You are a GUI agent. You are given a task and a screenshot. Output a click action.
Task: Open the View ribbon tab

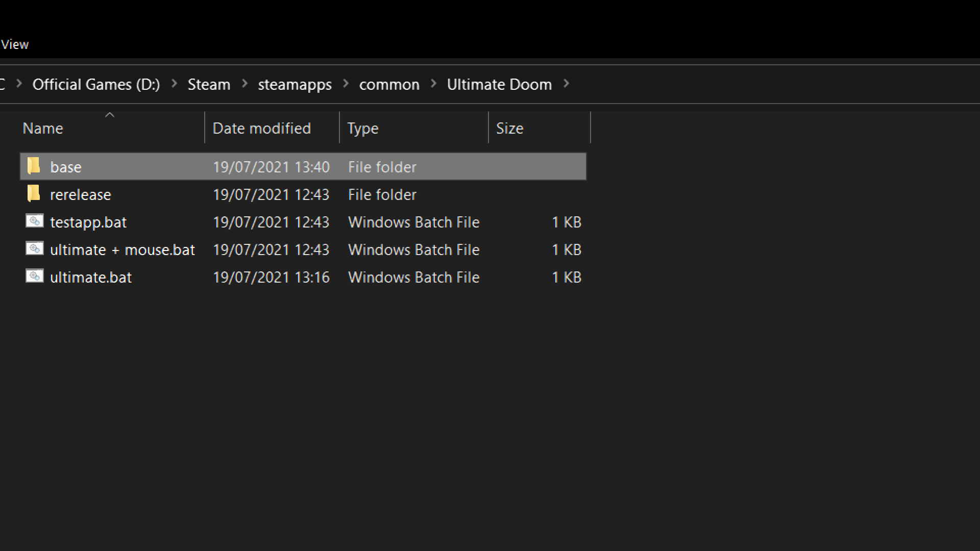click(x=15, y=44)
